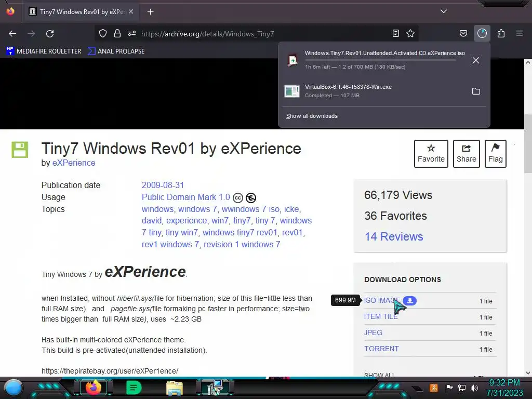
Task: Open the 'revision 1 windows 7' topic link
Action: (x=242, y=244)
